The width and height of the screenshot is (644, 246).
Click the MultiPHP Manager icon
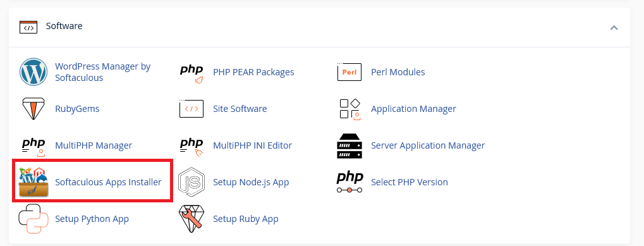pos(33,147)
